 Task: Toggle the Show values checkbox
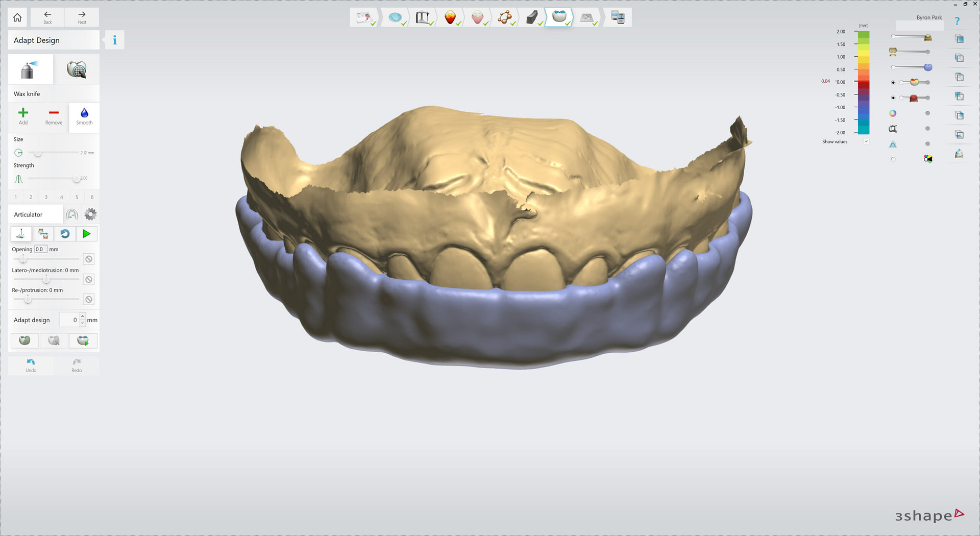point(865,141)
